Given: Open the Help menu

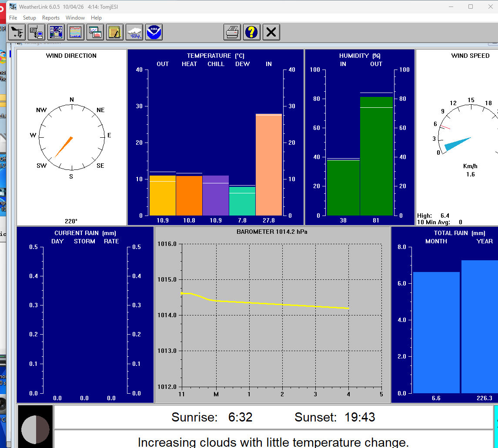Looking at the screenshot, I should click(97, 18).
